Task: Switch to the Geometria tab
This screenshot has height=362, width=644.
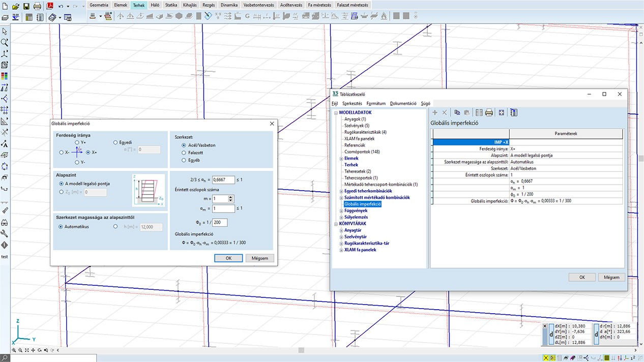Action: coord(99,5)
